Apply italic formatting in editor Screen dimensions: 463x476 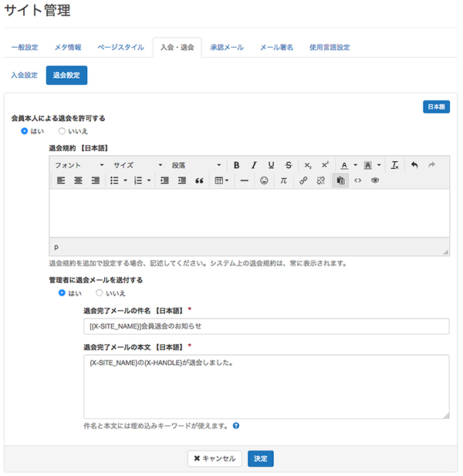tap(253, 165)
